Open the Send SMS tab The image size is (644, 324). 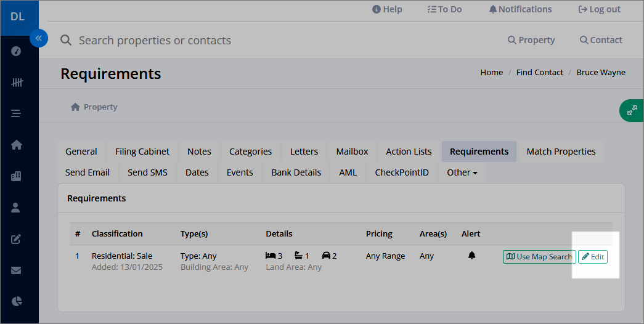[147, 172]
